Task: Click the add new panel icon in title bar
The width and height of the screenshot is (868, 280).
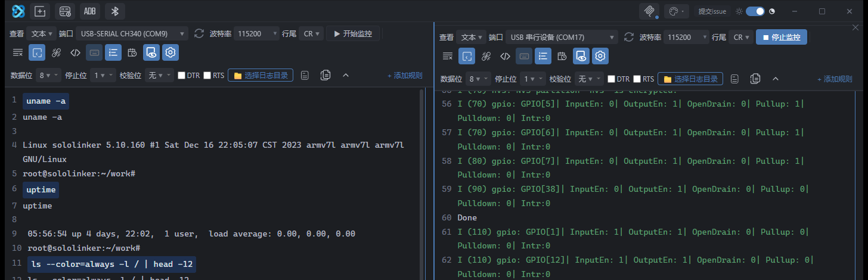Action: [41, 11]
